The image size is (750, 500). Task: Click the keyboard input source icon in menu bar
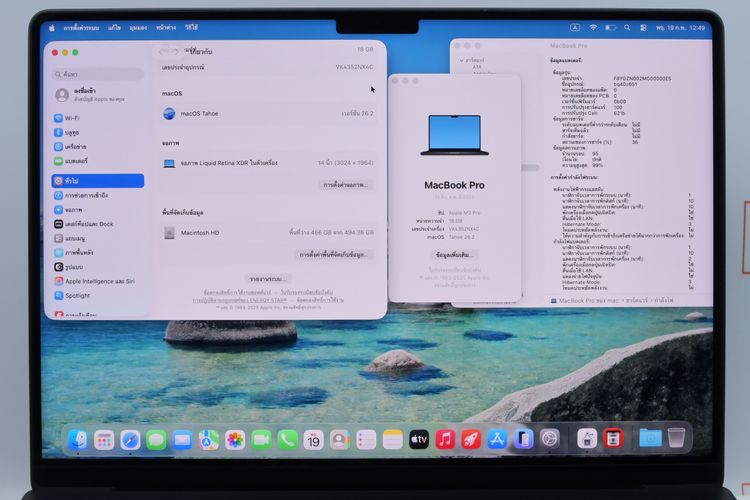[x=575, y=28]
